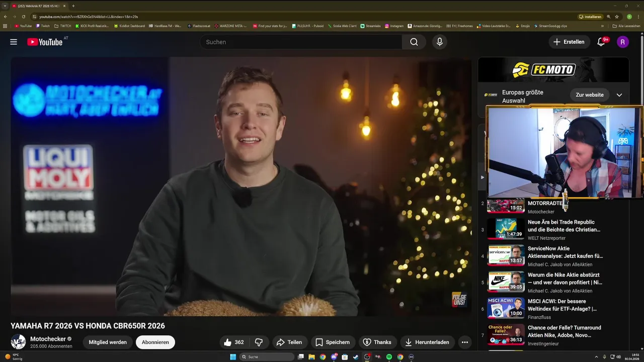Reload the page in browser toolbar
This screenshot has width=644, height=362.
(23, 17)
